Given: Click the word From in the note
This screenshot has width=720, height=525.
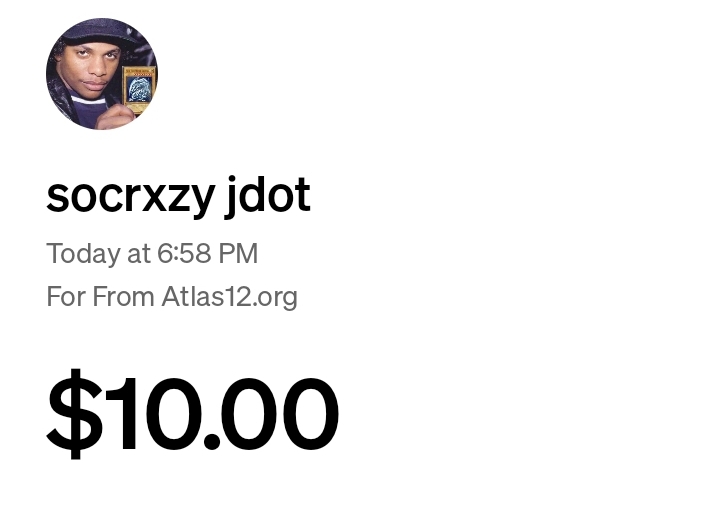Looking at the screenshot, I should pos(123,297).
